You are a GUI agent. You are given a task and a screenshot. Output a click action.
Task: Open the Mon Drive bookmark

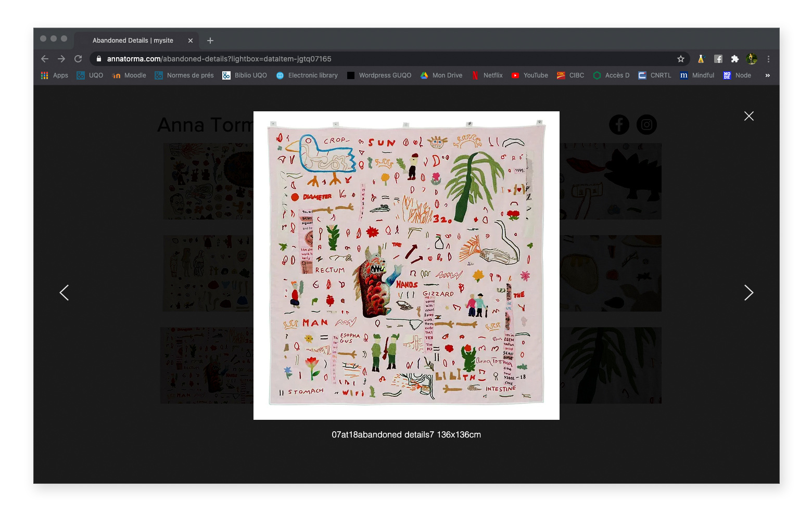(x=441, y=75)
